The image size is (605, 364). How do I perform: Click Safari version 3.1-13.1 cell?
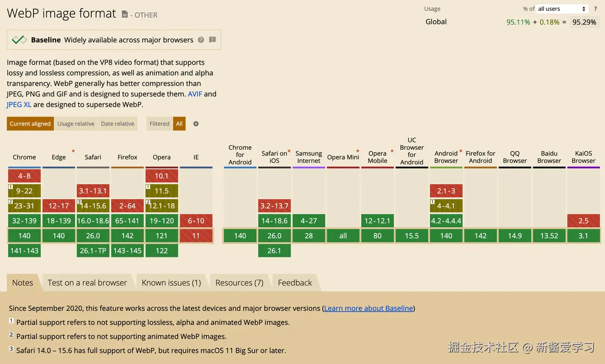point(93,191)
